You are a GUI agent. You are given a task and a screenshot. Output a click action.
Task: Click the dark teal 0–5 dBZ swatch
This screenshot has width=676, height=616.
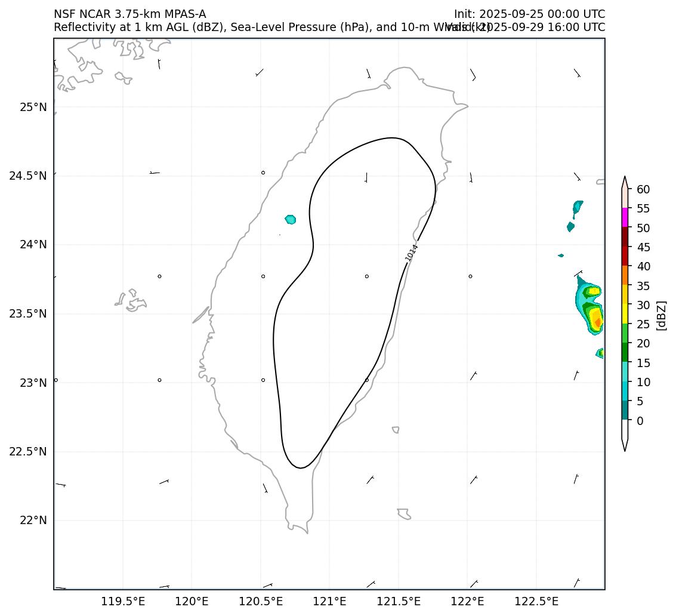[625, 411]
